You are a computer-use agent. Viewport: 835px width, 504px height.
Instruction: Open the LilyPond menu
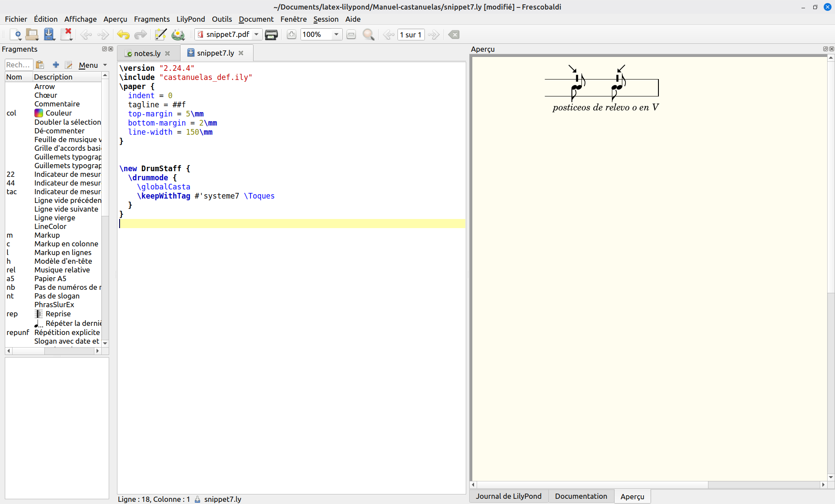190,19
